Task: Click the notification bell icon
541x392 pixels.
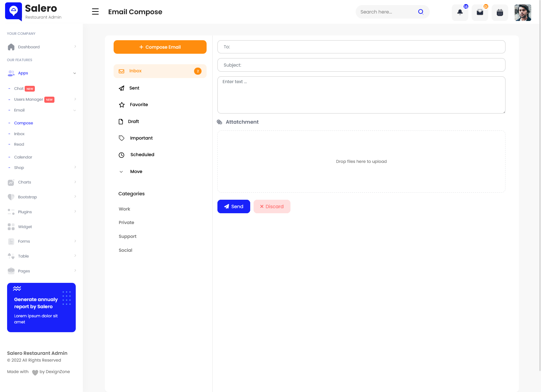Action: 460,13
